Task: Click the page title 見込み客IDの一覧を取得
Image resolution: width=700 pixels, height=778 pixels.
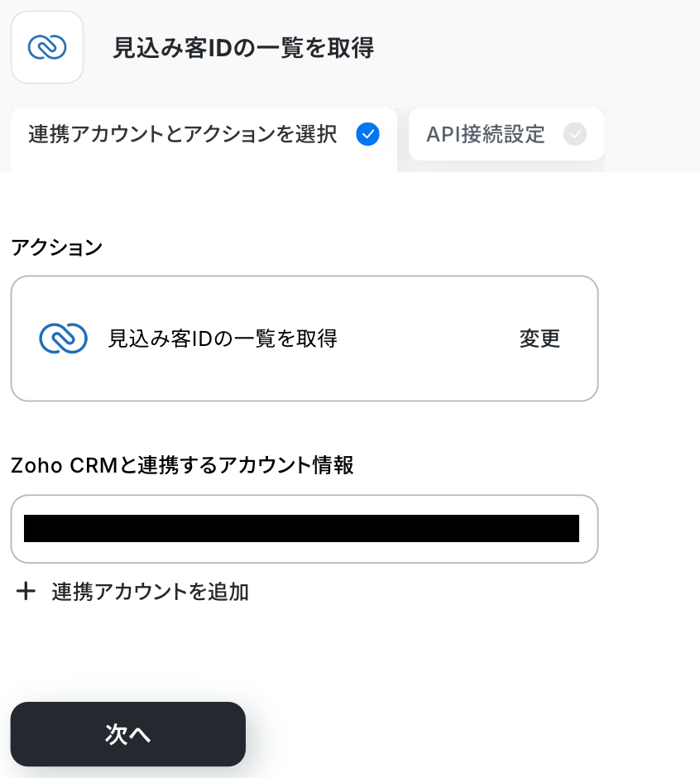Action: 243,48
